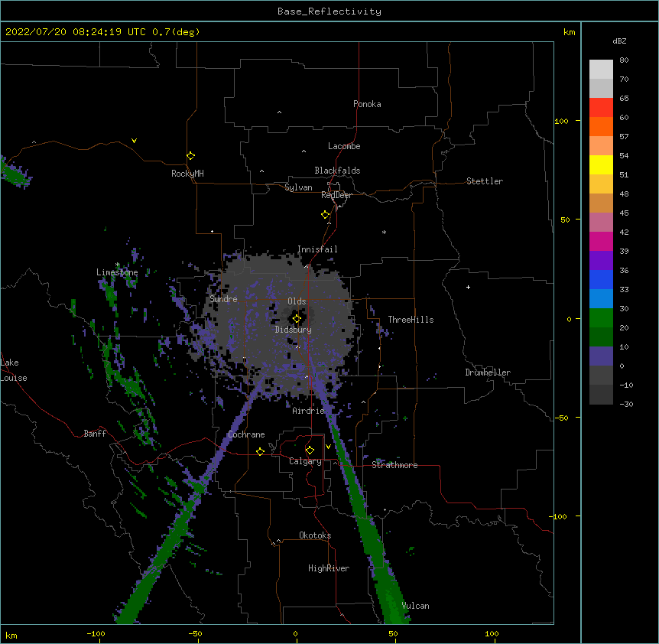Click the RedDeer city label

pos(336,195)
